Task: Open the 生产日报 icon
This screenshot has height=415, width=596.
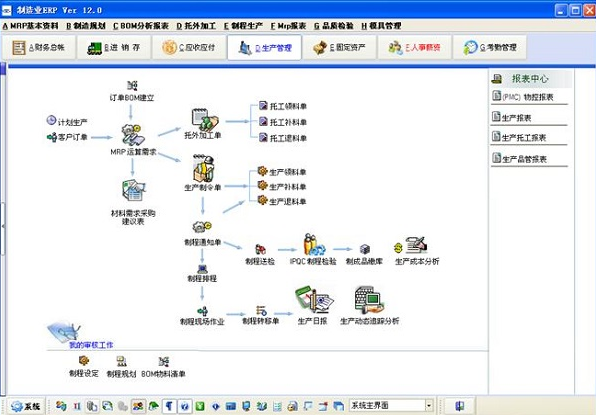Action: pyautogui.click(x=314, y=300)
